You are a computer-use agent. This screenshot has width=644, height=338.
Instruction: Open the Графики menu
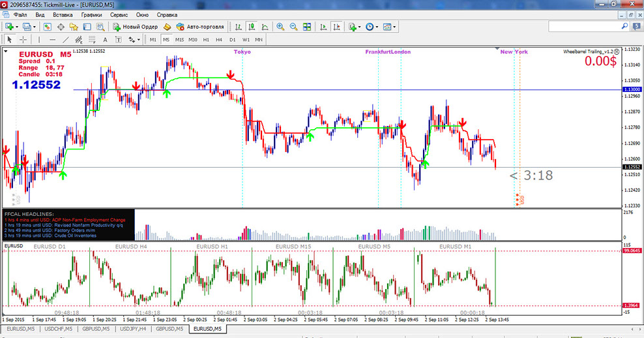coord(92,14)
